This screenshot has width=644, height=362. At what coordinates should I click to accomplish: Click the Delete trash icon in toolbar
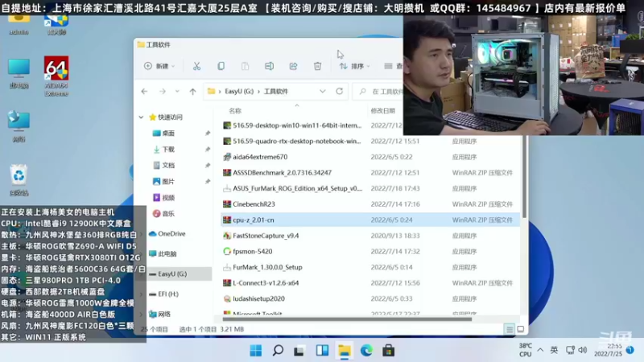(317, 66)
